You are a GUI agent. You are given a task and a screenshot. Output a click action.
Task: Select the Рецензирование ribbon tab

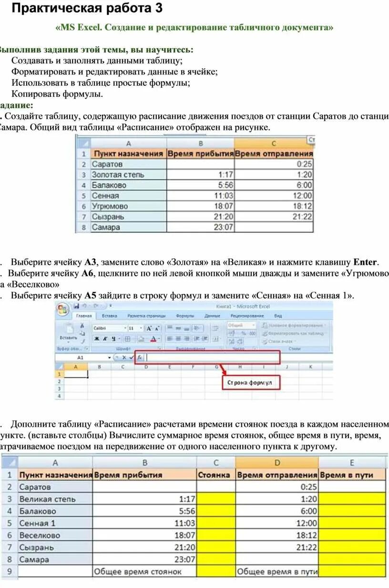247,316
